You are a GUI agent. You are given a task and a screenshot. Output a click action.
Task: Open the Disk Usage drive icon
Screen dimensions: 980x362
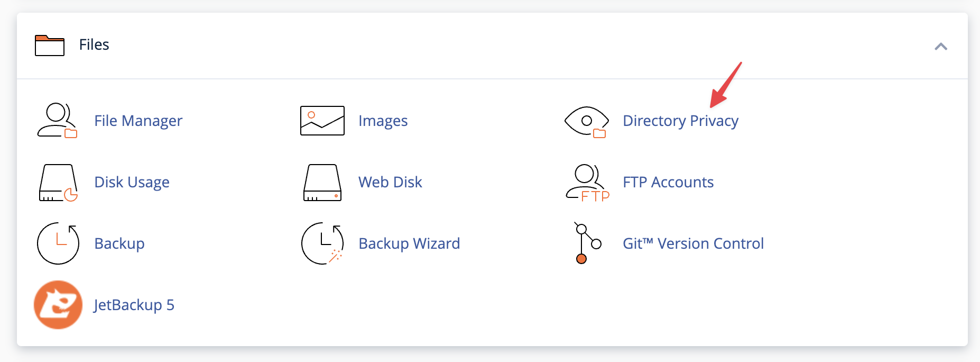(x=58, y=183)
